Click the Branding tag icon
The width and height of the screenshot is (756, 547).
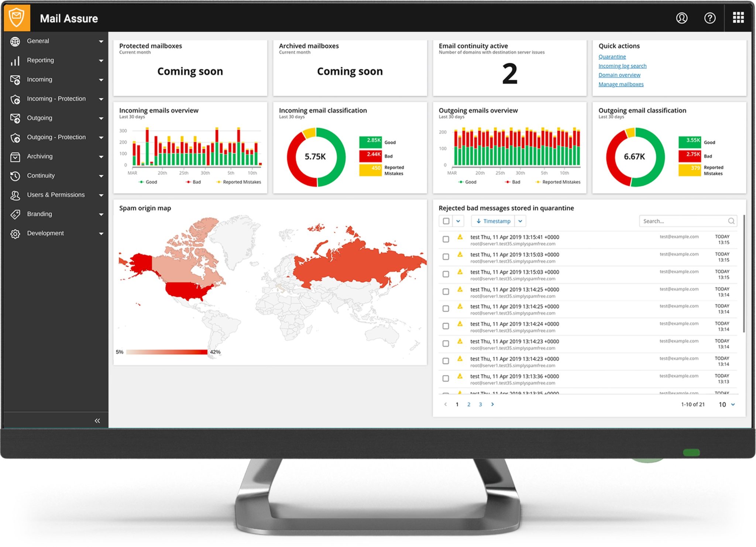click(x=15, y=214)
